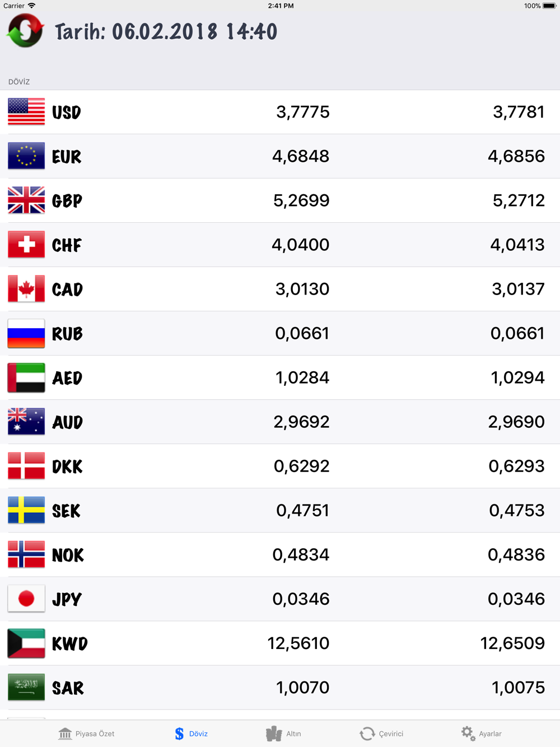Viewport: 560px width, 747px height.
Task: Tap the red-green refresh logo icon
Action: (25, 30)
